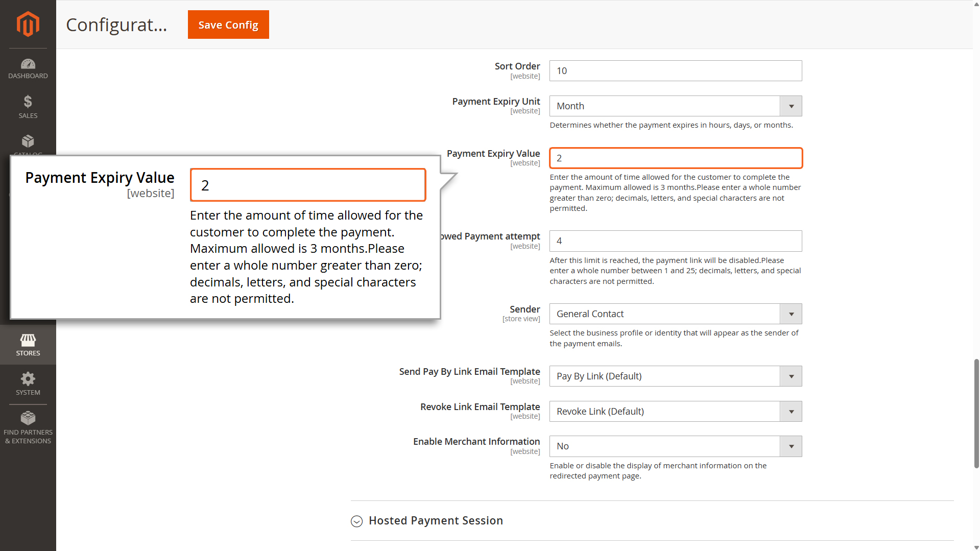Open Send Pay By Link Email Template dropdown
The height and width of the screenshot is (551, 980).
pyautogui.click(x=675, y=376)
